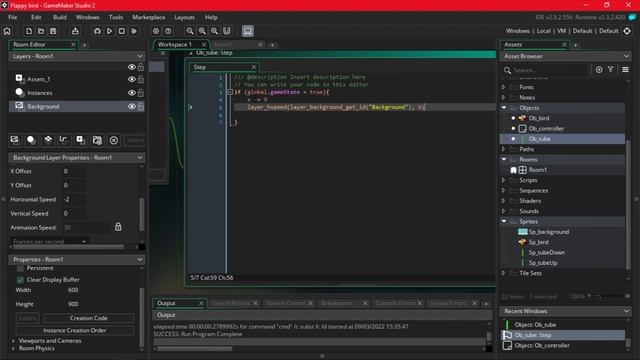Run the game with the play icon
This screenshot has height=360, width=640.
[x=109, y=31]
